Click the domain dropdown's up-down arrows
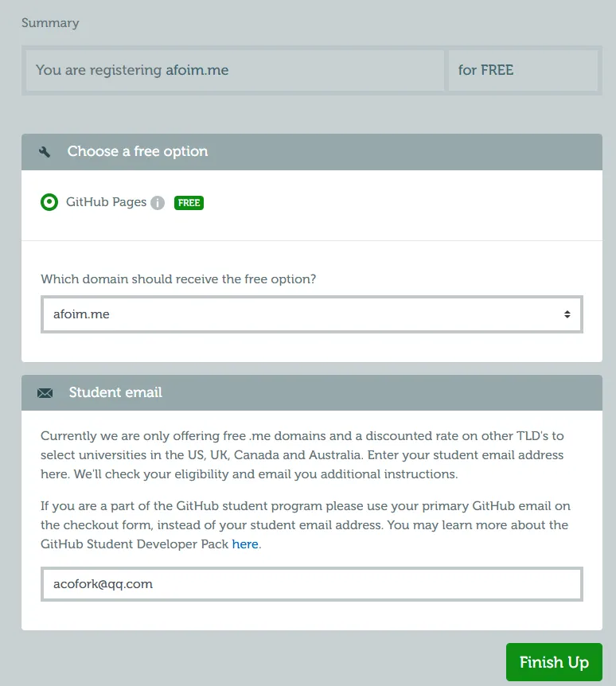 pyautogui.click(x=567, y=314)
